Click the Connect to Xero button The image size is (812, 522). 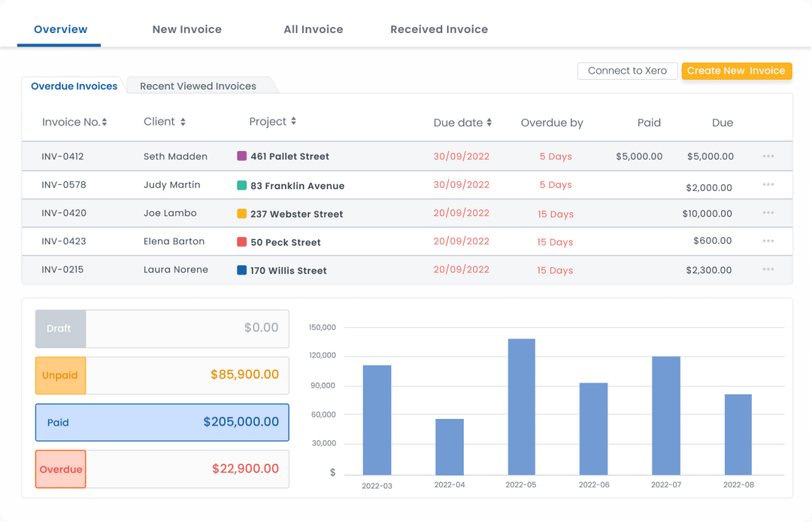pyautogui.click(x=627, y=71)
